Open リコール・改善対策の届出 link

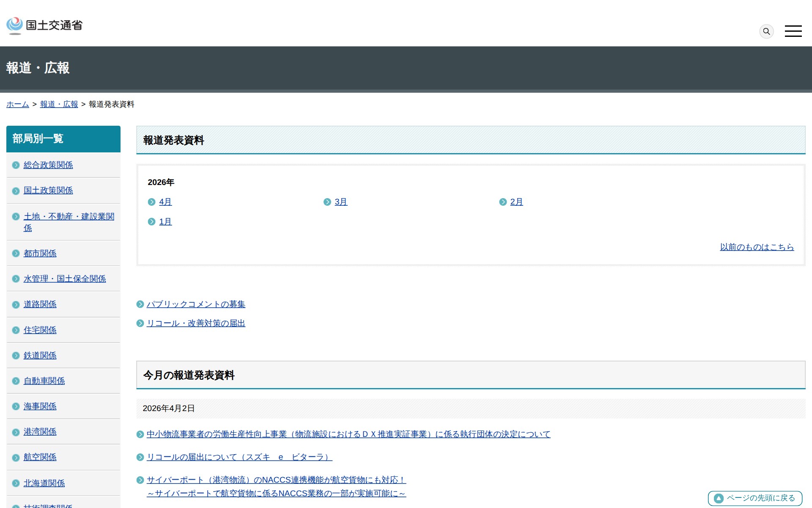[x=195, y=323]
